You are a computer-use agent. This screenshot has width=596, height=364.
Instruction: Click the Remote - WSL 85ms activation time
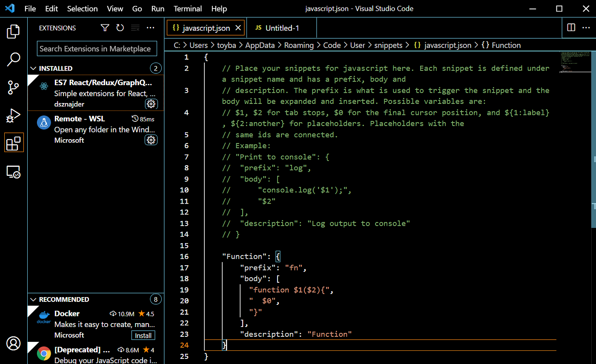click(143, 119)
